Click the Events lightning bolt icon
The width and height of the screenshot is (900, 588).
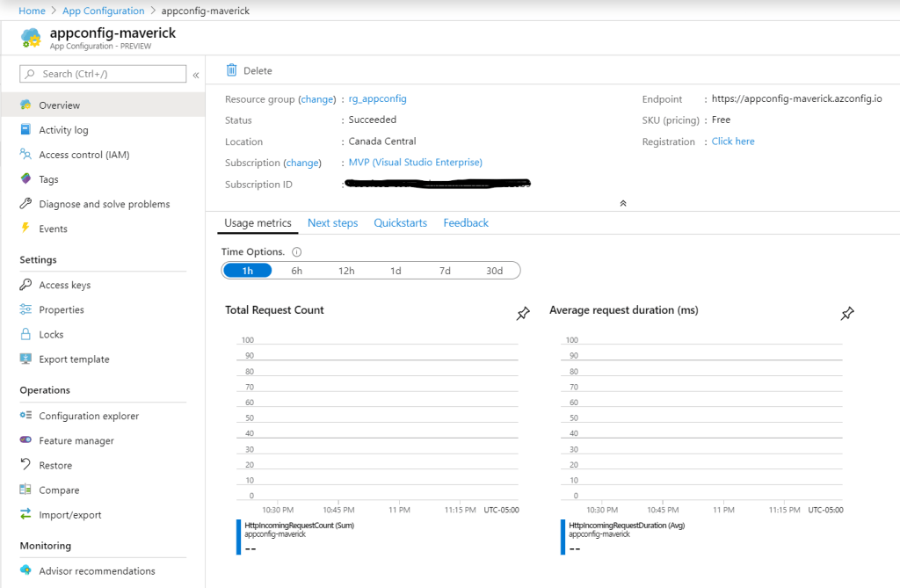tap(25, 229)
